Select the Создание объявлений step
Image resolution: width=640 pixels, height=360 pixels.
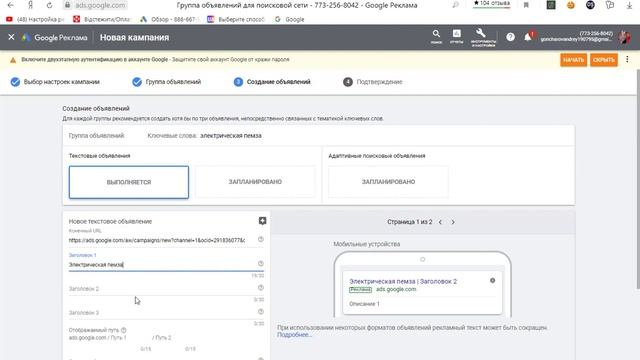coord(272,82)
